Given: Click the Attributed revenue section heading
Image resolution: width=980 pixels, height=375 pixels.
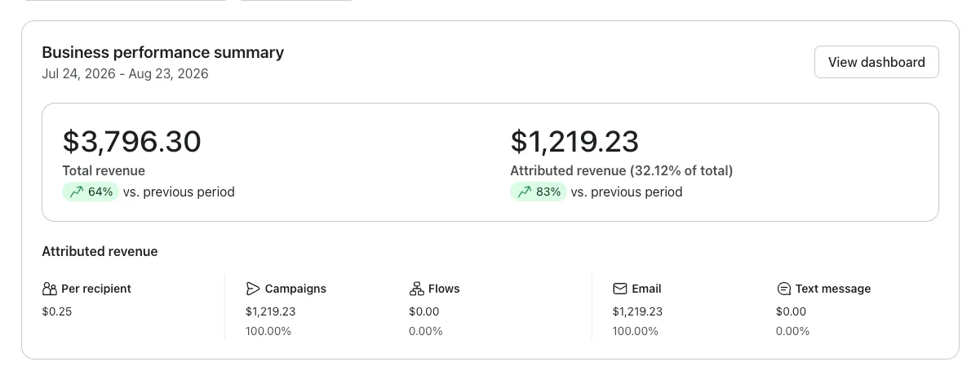Looking at the screenshot, I should 100,252.
